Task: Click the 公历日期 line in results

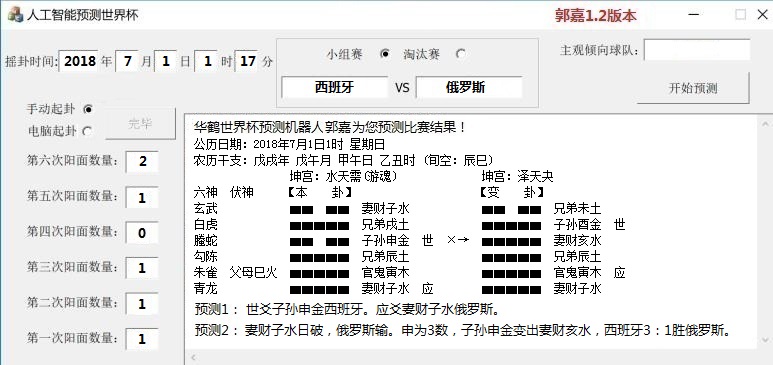Action: point(289,144)
